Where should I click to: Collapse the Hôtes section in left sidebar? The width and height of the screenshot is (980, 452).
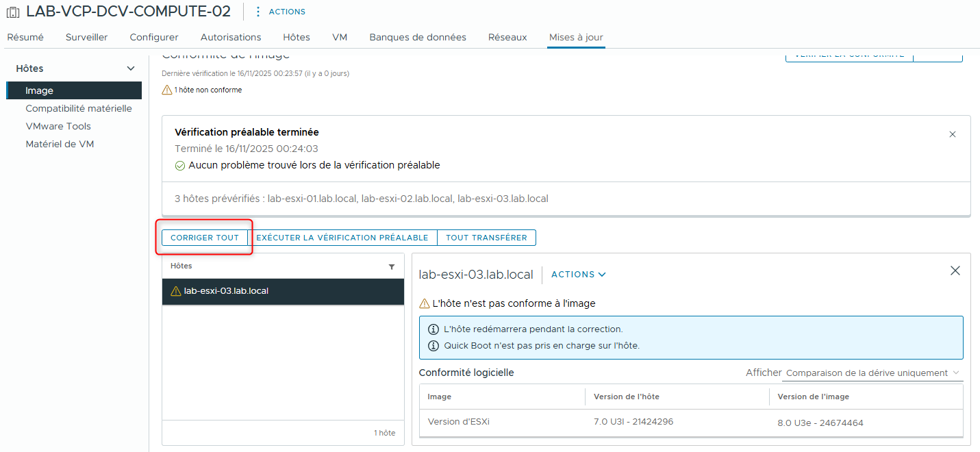pos(130,68)
